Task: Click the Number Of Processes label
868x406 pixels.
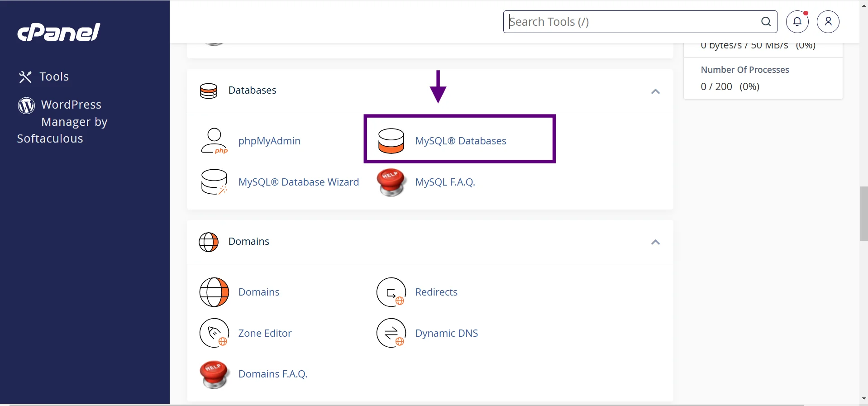Action: click(745, 70)
